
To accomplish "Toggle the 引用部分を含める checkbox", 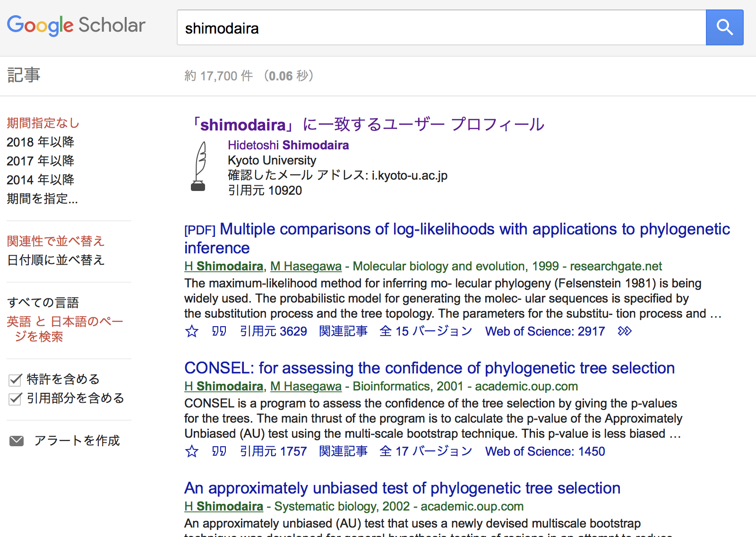I will point(15,398).
